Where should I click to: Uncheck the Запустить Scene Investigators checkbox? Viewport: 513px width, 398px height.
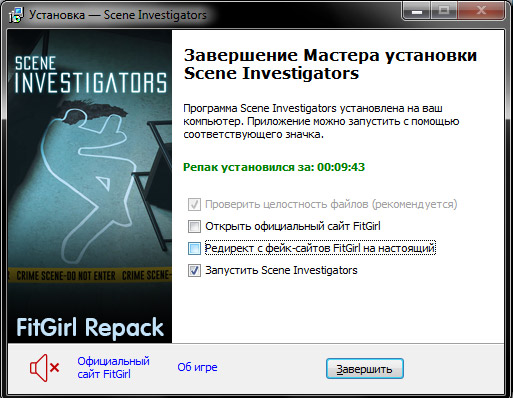(x=194, y=270)
